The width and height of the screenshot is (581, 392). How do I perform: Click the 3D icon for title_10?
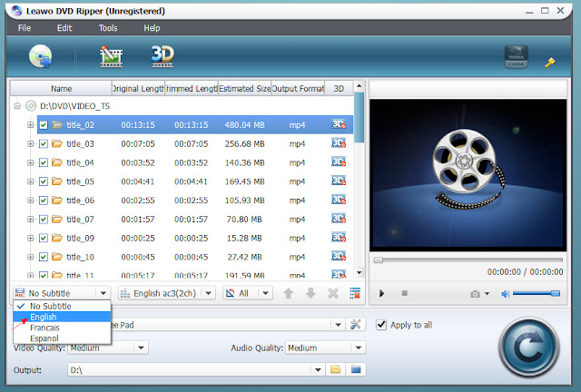[x=339, y=257]
